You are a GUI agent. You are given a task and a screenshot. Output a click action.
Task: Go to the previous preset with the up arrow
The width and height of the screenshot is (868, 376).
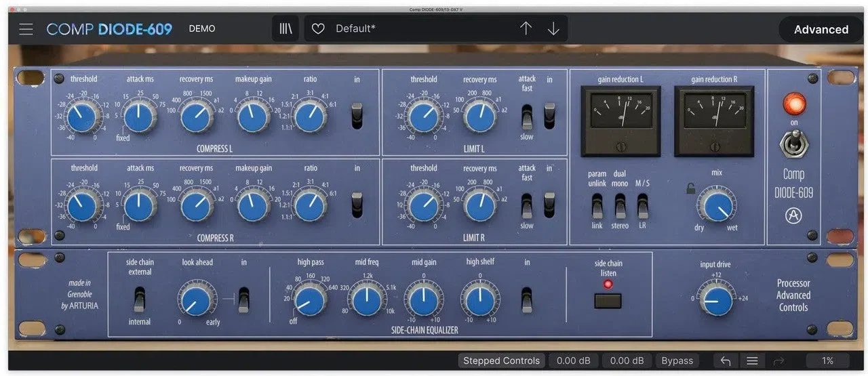pyautogui.click(x=526, y=28)
